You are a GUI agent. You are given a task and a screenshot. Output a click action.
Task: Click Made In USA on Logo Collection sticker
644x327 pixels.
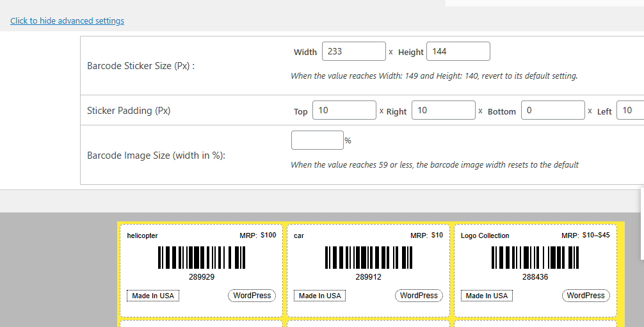[487, 296]
